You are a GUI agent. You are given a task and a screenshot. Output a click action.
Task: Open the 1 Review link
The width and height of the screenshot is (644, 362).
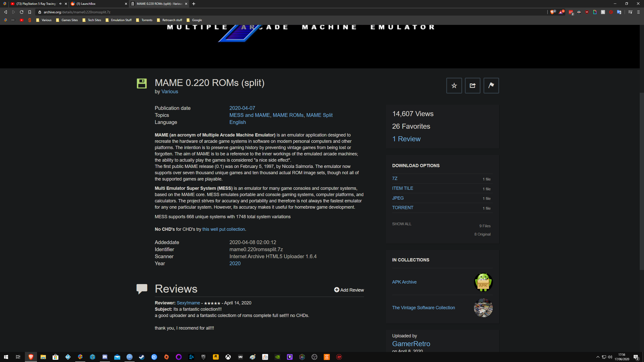click(406, 139)
